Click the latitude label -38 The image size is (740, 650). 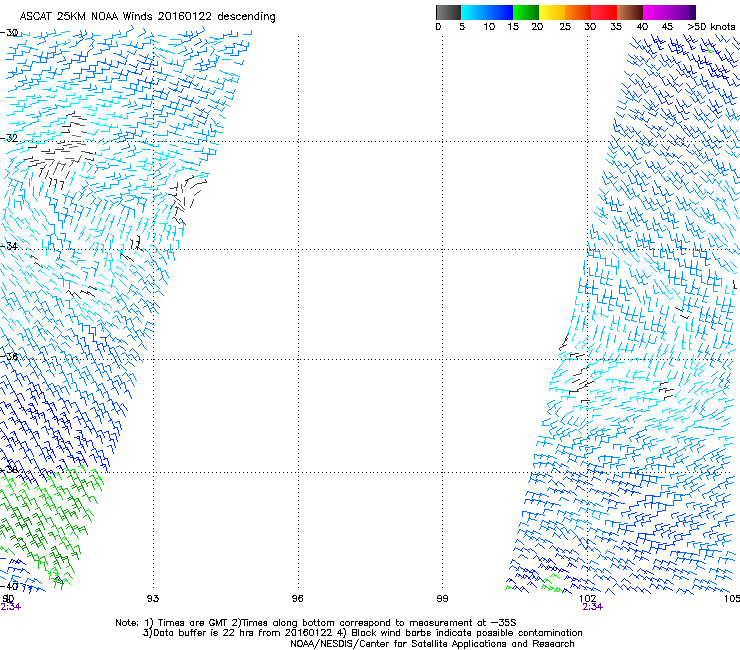pos(9,470)
